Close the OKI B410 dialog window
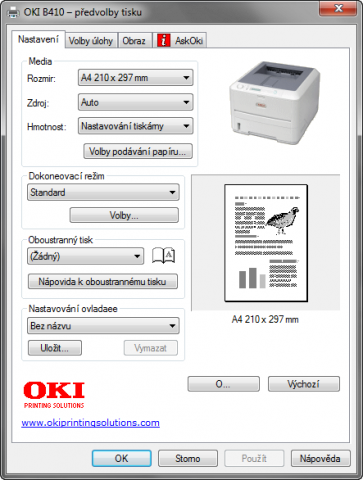 338,8
